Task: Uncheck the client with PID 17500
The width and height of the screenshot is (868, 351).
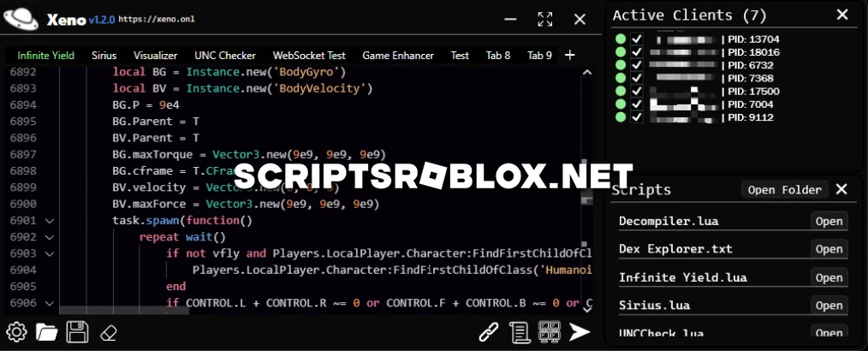Action: point(637,92)
